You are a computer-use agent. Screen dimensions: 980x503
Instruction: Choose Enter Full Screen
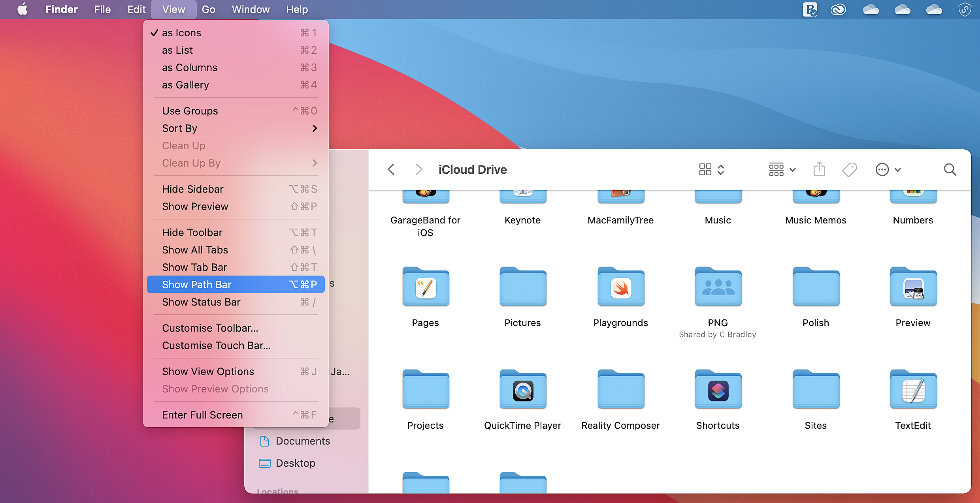236,415
